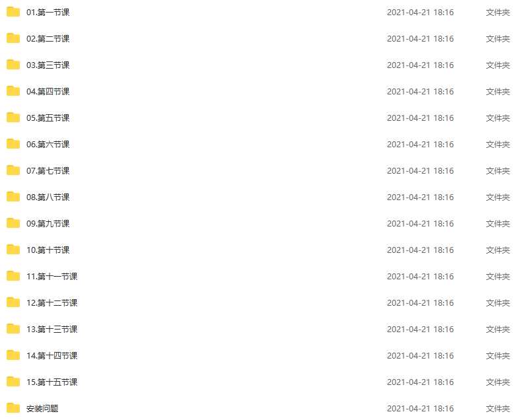Open the 11.第十一节课 folder name
Screen dimensions: 531x420
click(52, 277)
